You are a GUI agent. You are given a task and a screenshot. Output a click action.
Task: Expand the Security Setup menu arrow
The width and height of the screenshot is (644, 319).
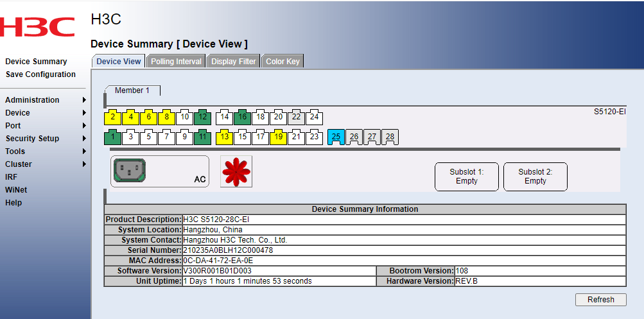[84, 139]
